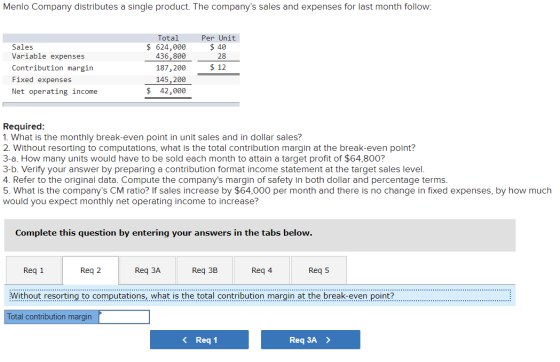Viewport: 560px width, 362px height.
Task: Open the Req 3B tab
Action: point(205,270)
